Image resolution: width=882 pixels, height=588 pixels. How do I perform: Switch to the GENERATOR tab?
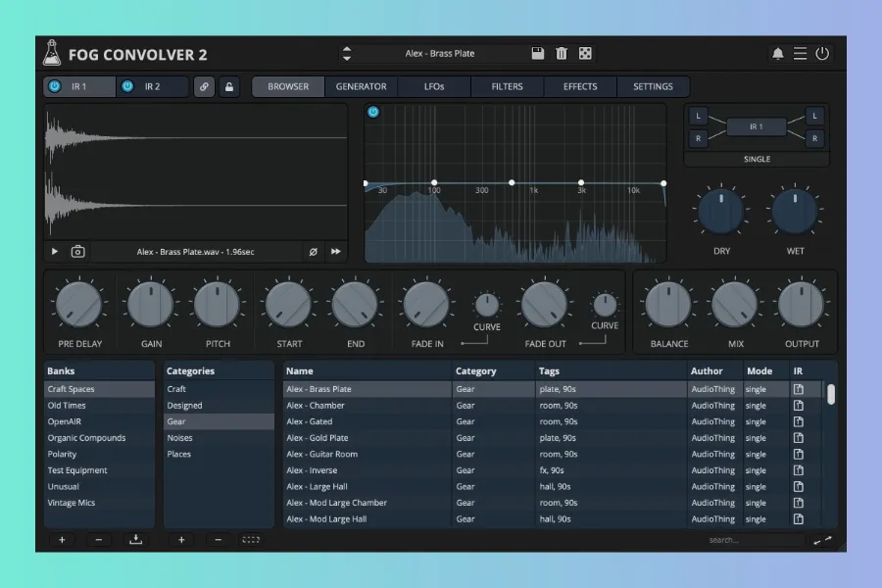[x=361, y=87]
